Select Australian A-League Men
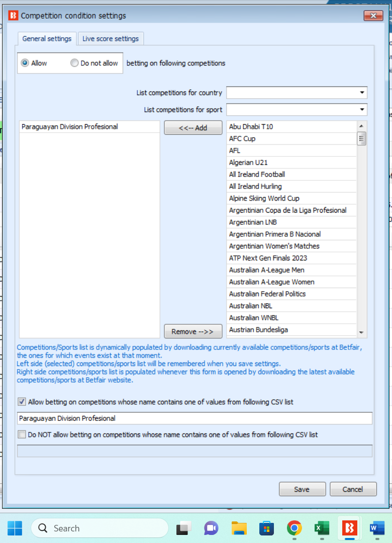Image resolution: width=392 pixels, height=543 pixels. click(291, 270)
